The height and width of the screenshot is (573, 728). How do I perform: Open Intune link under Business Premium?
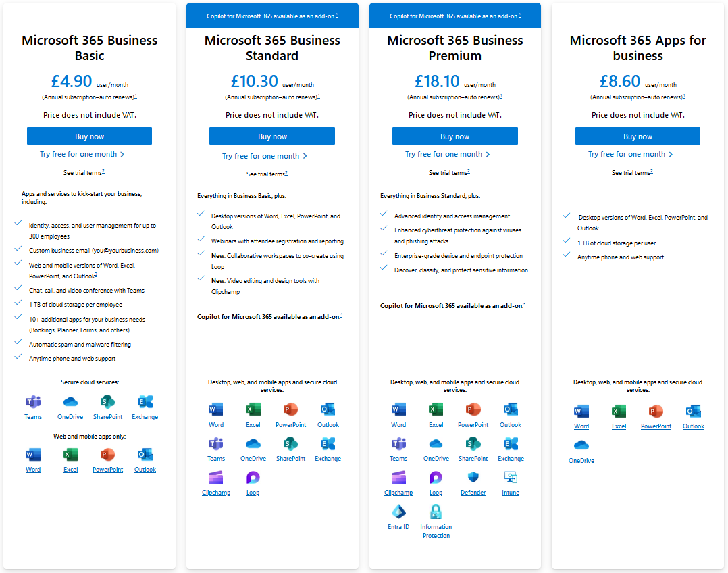(511, 493)
